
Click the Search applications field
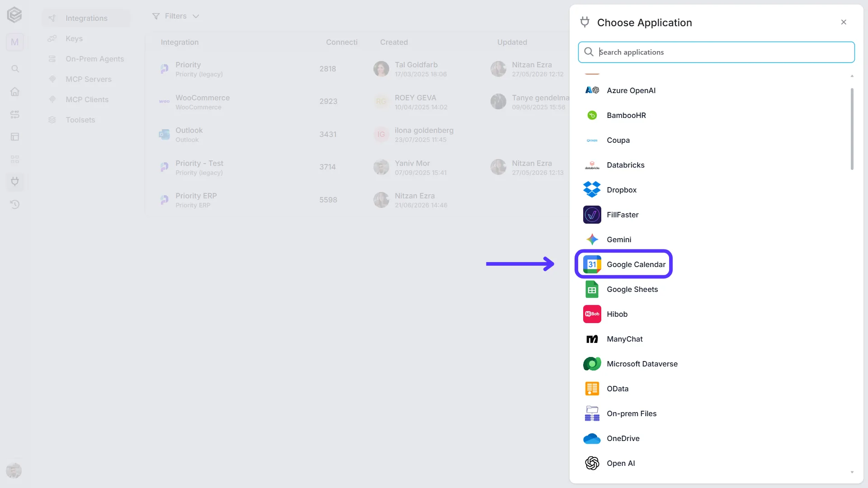click(x=716, y=52)
